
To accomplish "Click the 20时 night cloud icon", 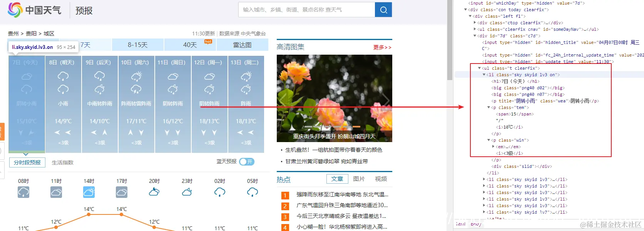I will 154,191.
